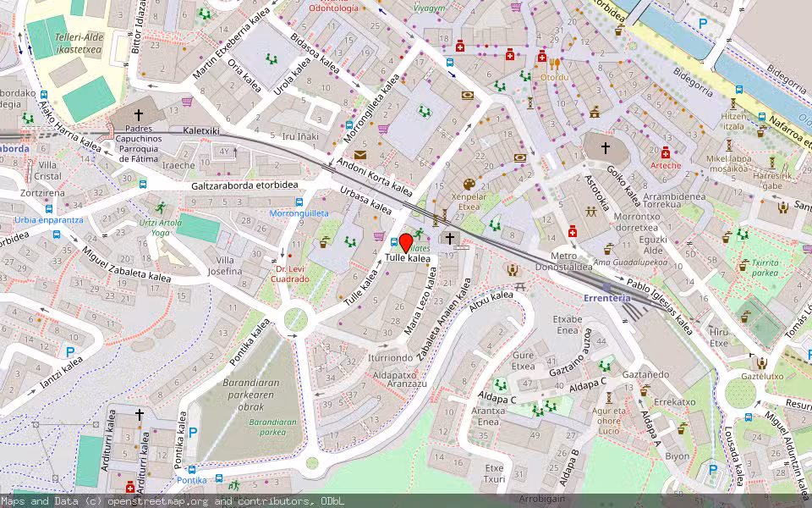Click the running figure icon above Urtzi Artola Yoga

161,208
